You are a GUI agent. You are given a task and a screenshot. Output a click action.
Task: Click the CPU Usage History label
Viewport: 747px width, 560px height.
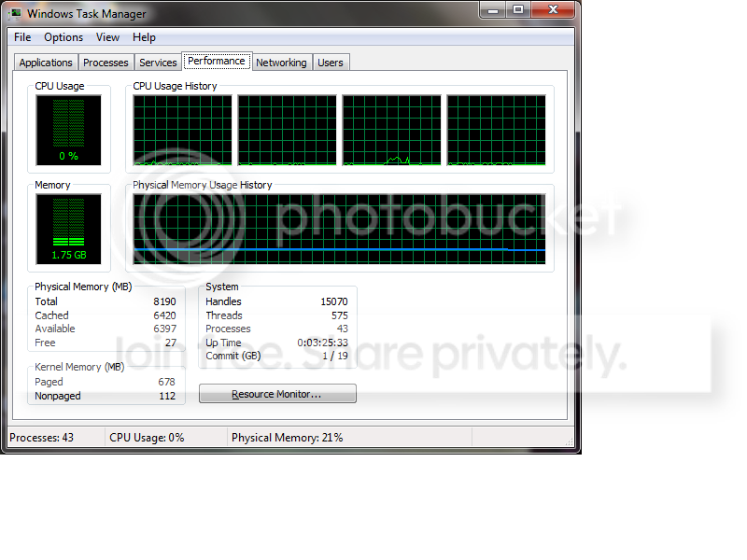[x=175, y=86]
